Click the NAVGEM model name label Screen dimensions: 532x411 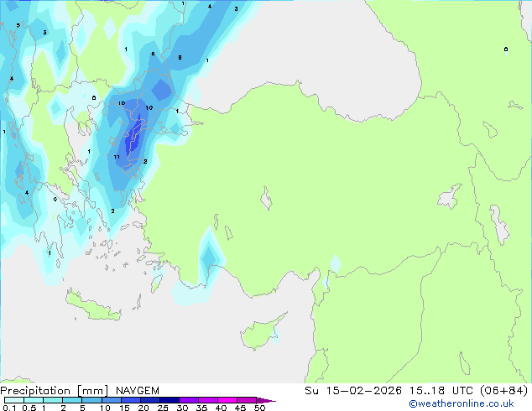138,391
